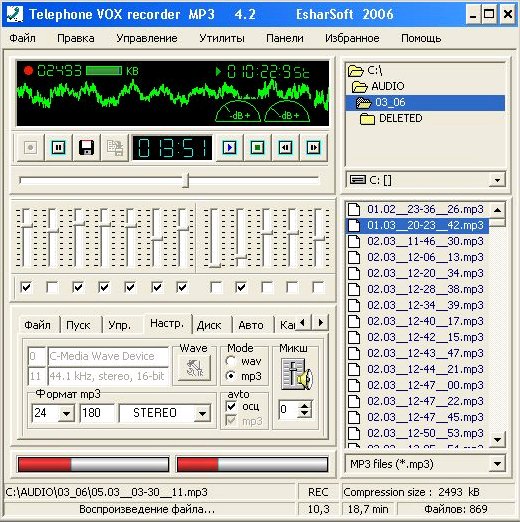Select file 02.03__11-46__30.mp3
Screen dimensions: 520x522
pos(418,241)
